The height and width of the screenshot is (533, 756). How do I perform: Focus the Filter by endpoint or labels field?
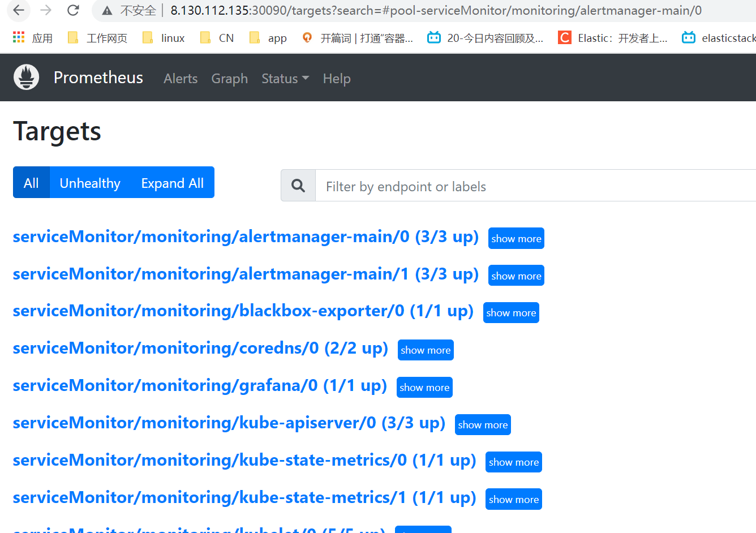coord(535,186)
